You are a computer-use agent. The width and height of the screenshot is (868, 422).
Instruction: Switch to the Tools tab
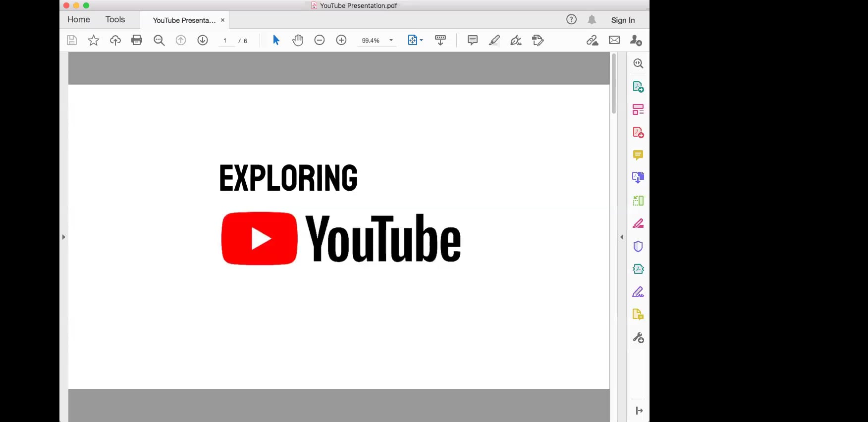click(x=115, y=19)
